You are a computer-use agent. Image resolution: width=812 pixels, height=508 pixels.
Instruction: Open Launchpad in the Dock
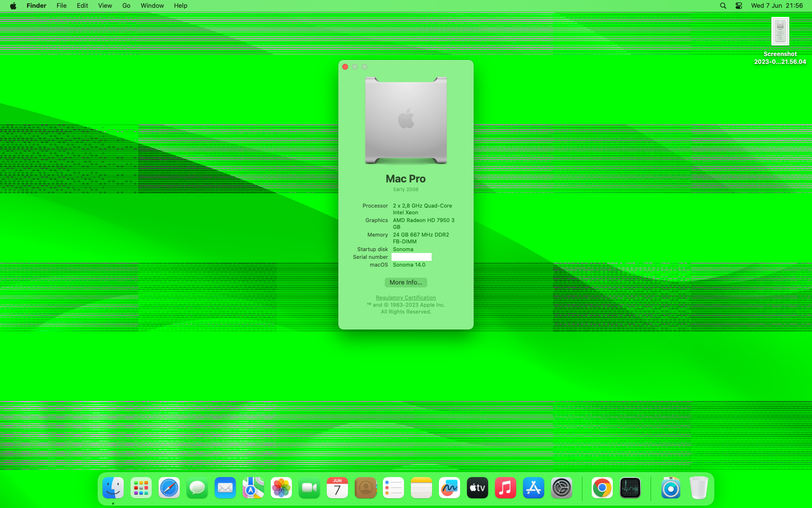[141, 488]
